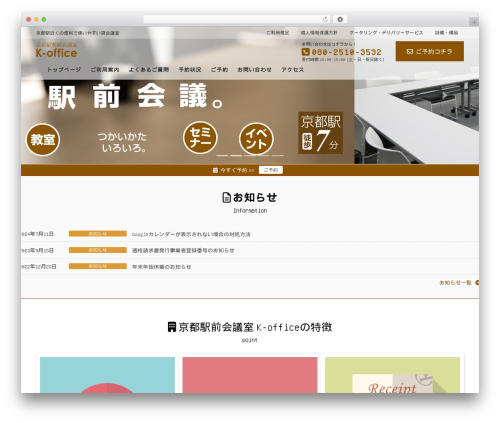
Task: Click the document icon beside お知らせ heading
Action: [226, 197]
